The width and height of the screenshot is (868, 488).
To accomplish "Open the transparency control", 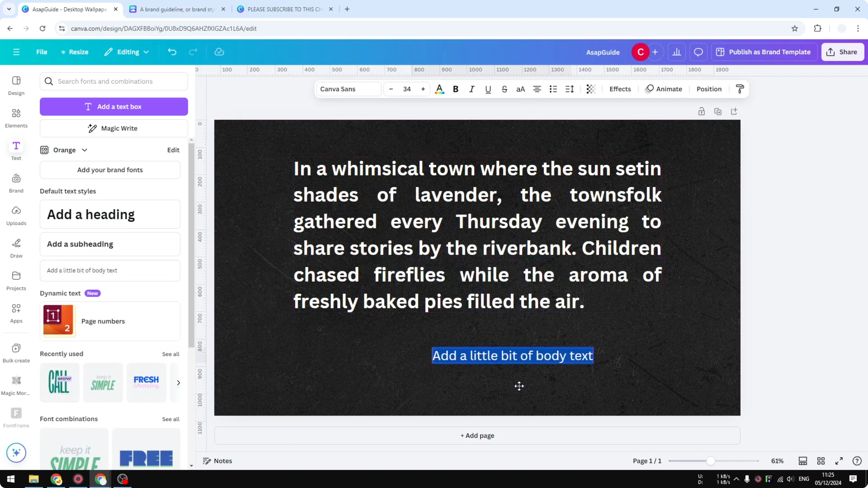I will (x=591, y=89).
